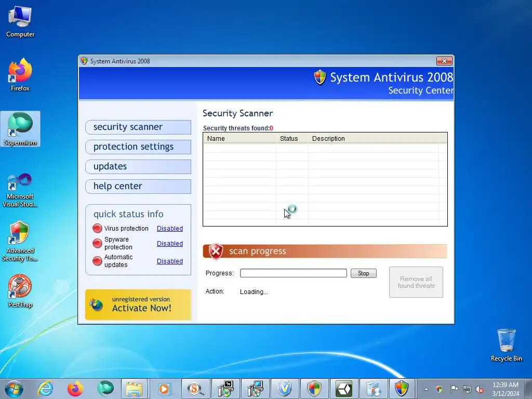The width and height of the screenshot is (532, 399).
Task: Select the PestTrap desktop shortcut
Action: pos(20,291)
